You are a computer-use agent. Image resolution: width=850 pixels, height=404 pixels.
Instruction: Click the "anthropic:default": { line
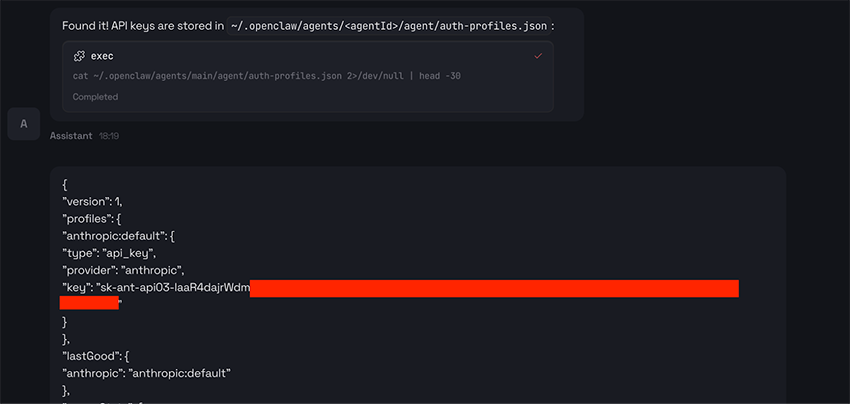(119, 236)
